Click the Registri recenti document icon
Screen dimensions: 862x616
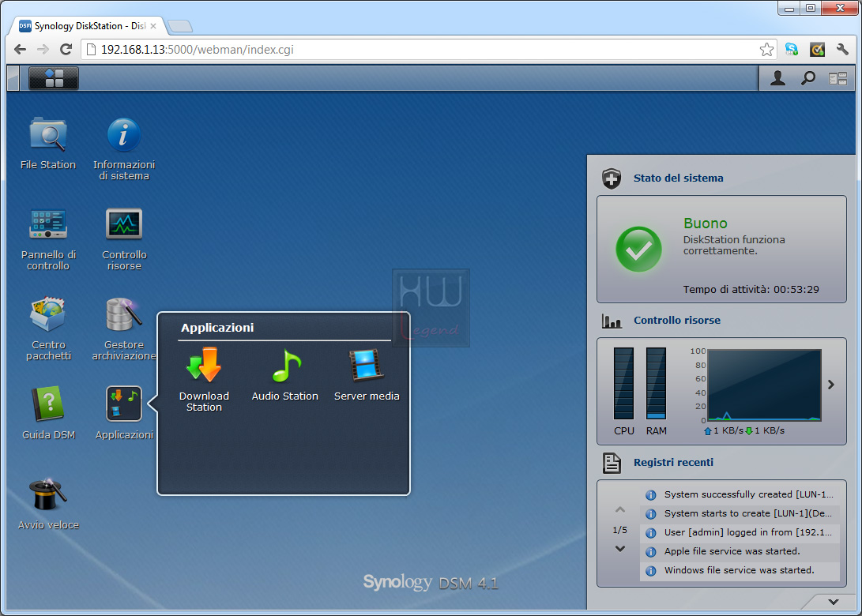(x=612, y=464)
